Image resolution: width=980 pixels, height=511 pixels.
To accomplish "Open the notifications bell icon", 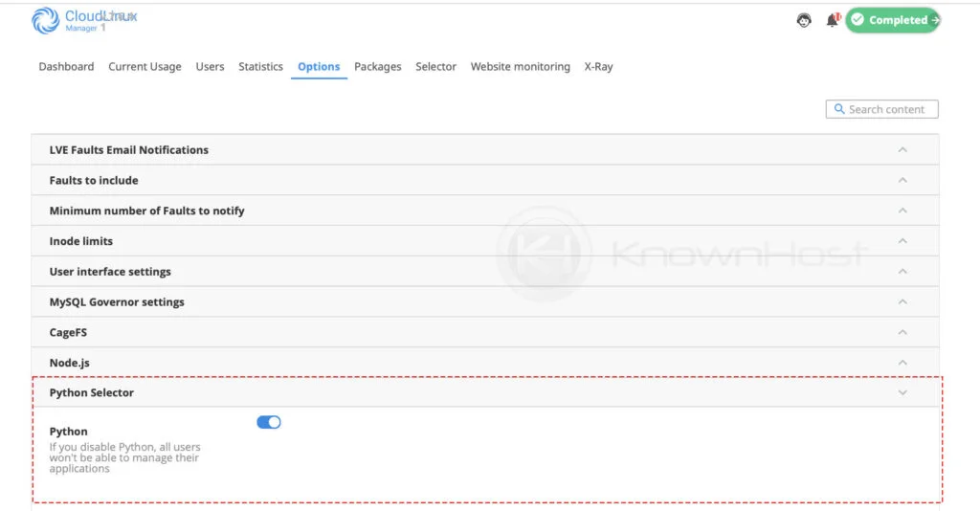I will 833,20.
